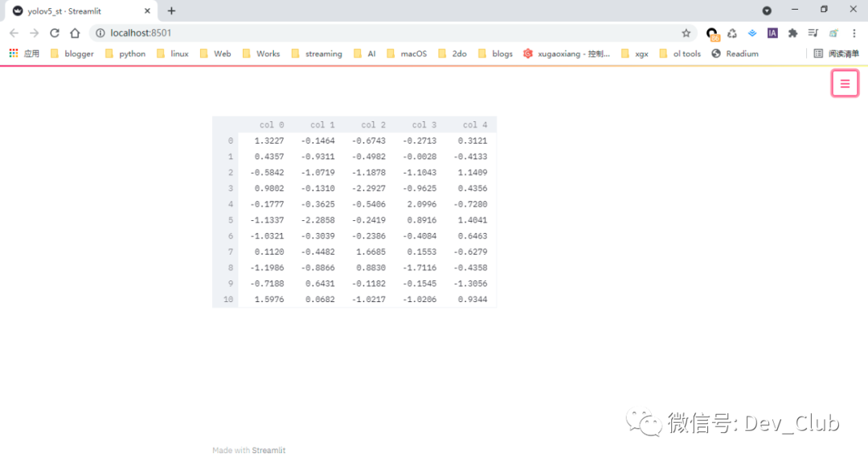Click the recycle-arrows extension icon
The width and height of the screenshot is (868, 462).
[732, 33]
